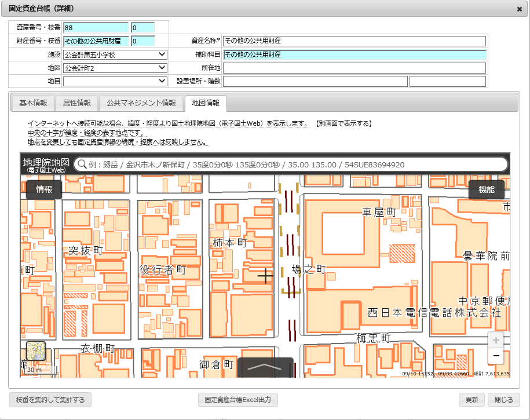
Task: Open the 施設 dropdown
Action: pyautogui.click(x=115, y=54)
